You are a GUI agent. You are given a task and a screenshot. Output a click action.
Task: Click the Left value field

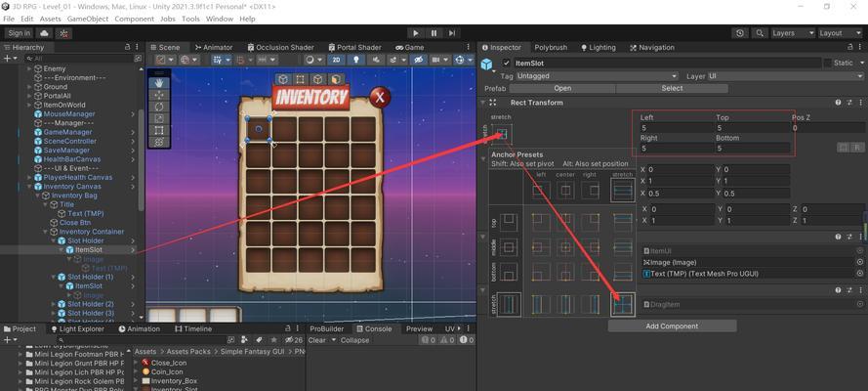click(677, 128)
